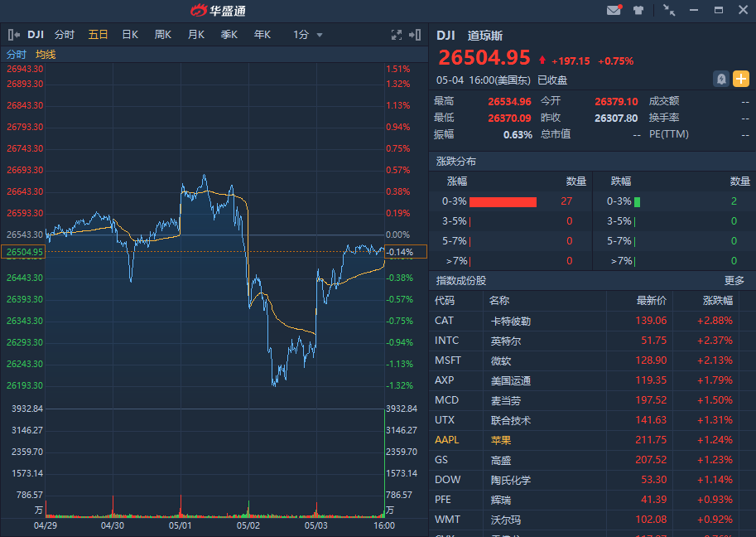Click the shrink window arrows icon
Viewport: 756px width, 537px height.
click(x=669, y=10)
